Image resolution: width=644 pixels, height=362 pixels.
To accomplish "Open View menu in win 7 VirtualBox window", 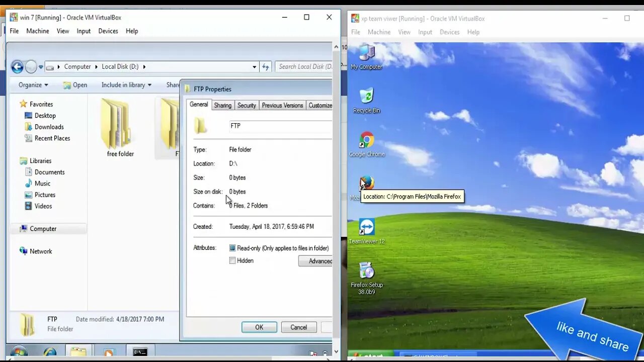I will [x=63, y=31].
